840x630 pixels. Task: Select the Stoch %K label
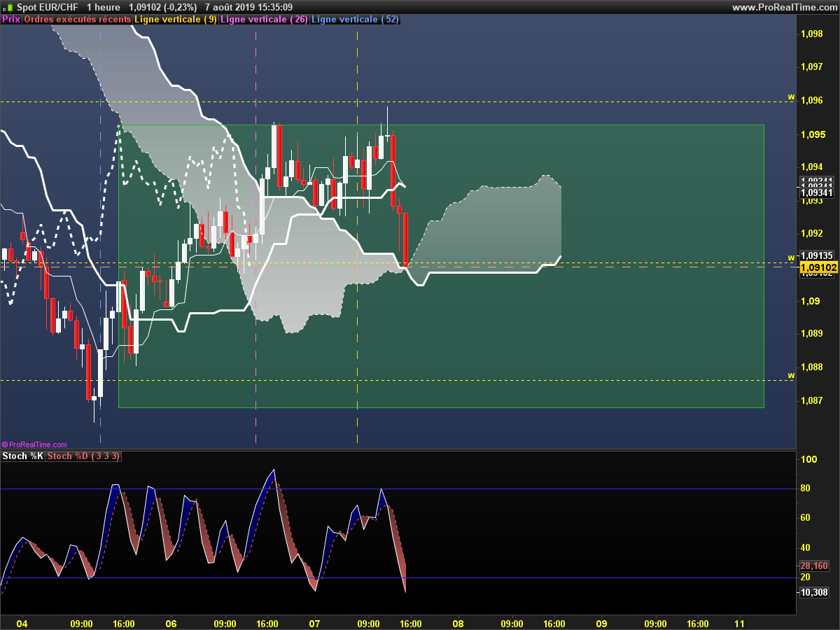[x=23, y=456]
